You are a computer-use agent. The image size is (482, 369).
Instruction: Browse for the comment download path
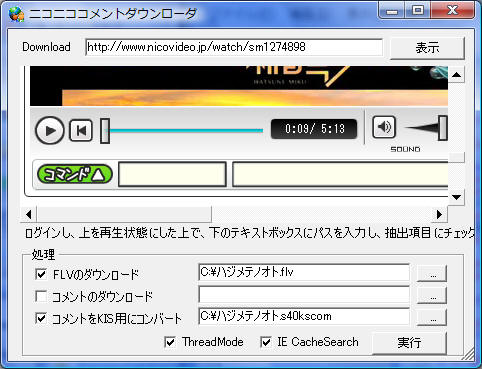tap(432, 295)
